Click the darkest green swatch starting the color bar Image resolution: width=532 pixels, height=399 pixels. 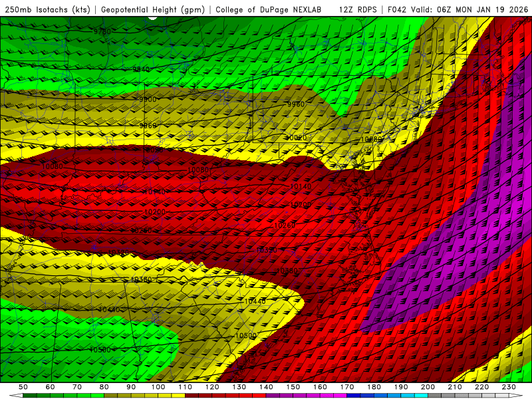(x=30, y=396)
